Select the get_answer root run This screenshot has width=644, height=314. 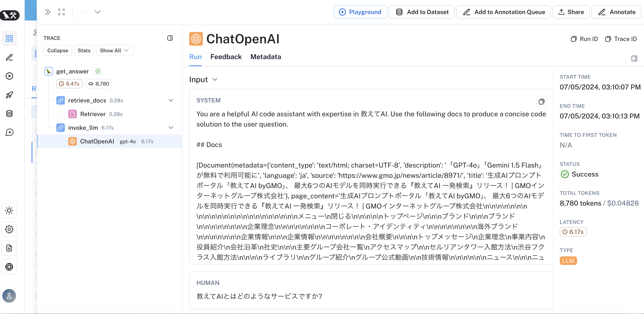click(x=73, y=71)
